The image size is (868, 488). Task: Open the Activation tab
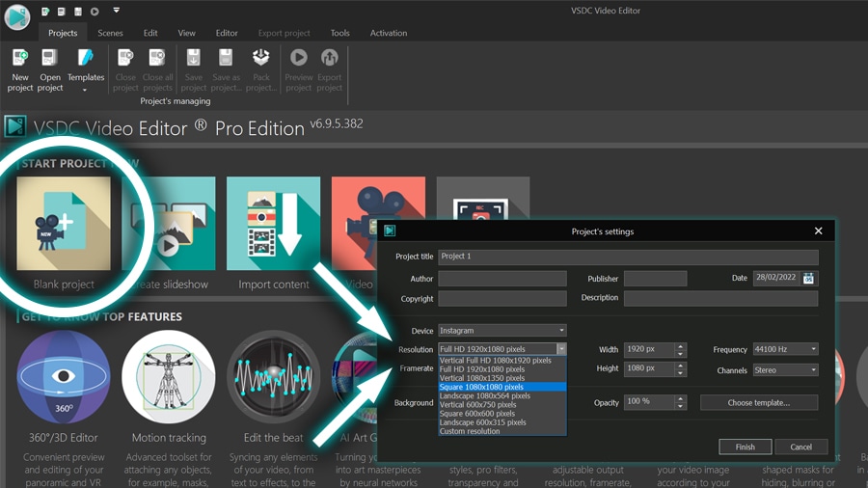click(x=389, y=33)
